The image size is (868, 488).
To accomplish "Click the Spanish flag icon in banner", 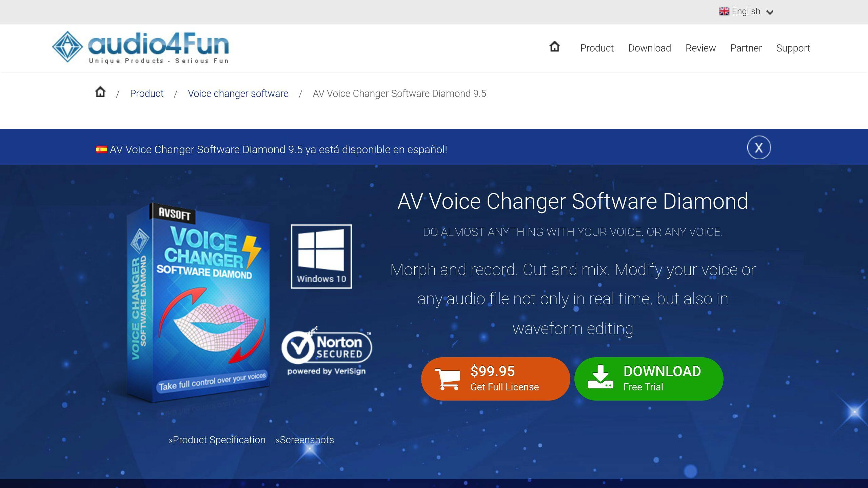I will coord(101,149).
